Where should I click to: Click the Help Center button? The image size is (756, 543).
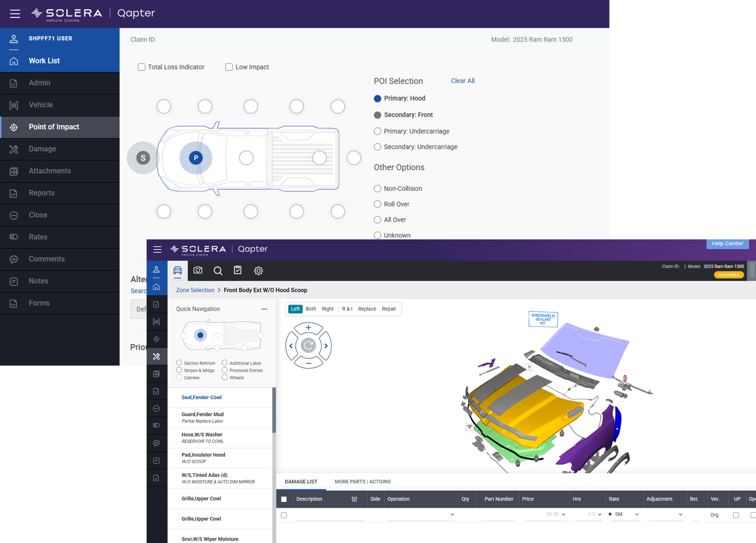point(727,243)
